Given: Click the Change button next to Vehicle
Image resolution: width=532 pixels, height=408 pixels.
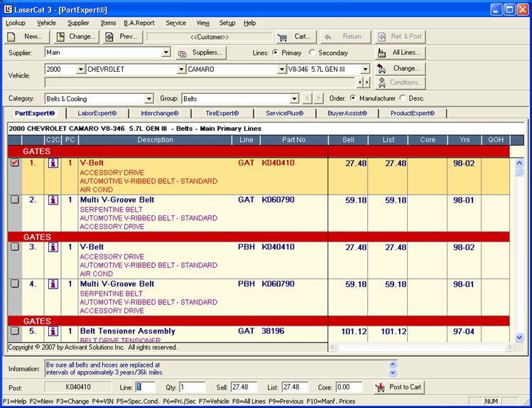Looking at the screenshot, I should pyautogui.click(x=400, y=69).
